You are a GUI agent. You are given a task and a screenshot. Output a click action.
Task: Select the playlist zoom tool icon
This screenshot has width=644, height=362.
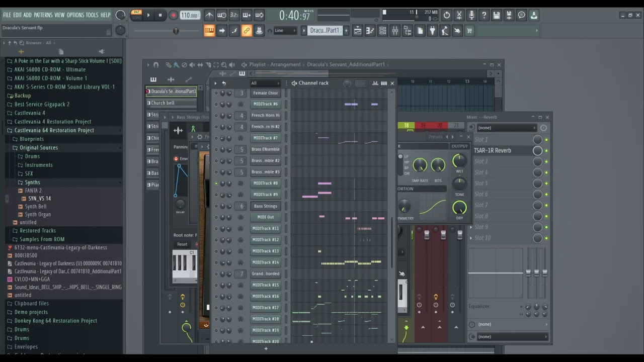[224, 65]
